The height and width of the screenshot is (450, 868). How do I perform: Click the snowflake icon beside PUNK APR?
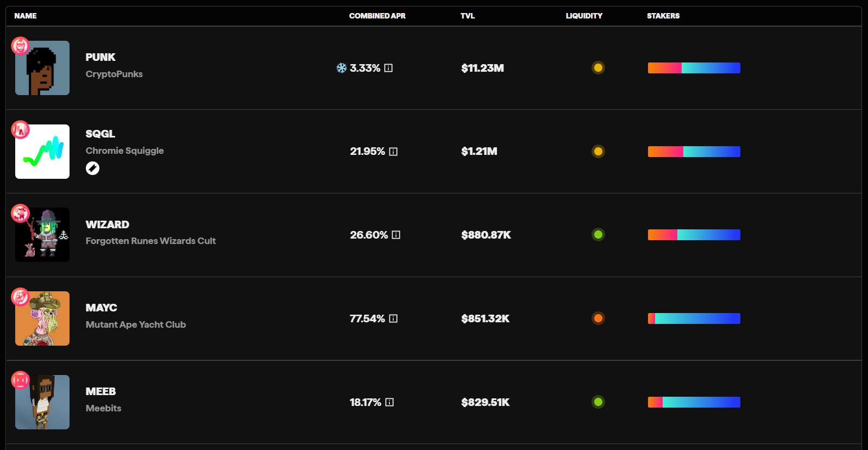(341, 68)
